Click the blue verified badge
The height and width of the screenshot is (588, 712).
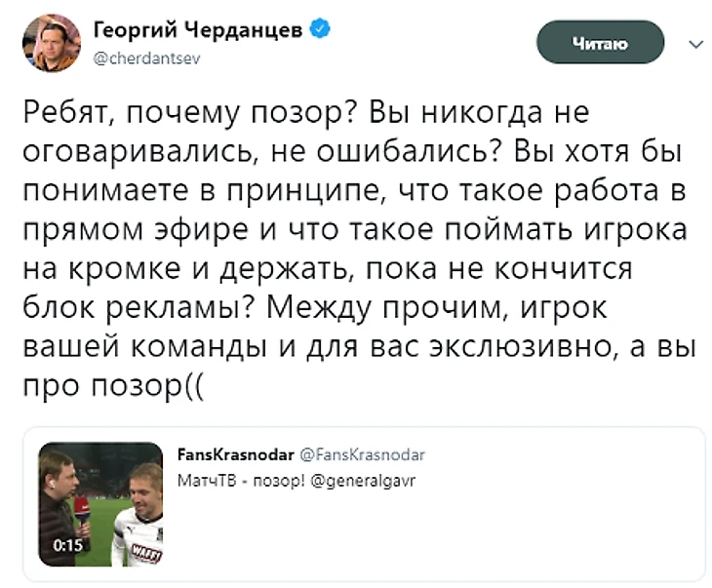(319, 30)
